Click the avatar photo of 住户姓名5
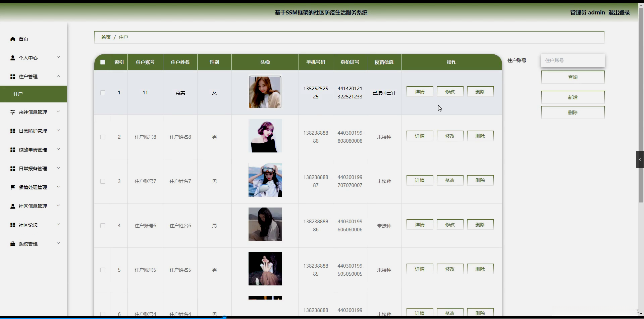Image resolution: width=644 pixels, height=319 pixels. (265, 269)
